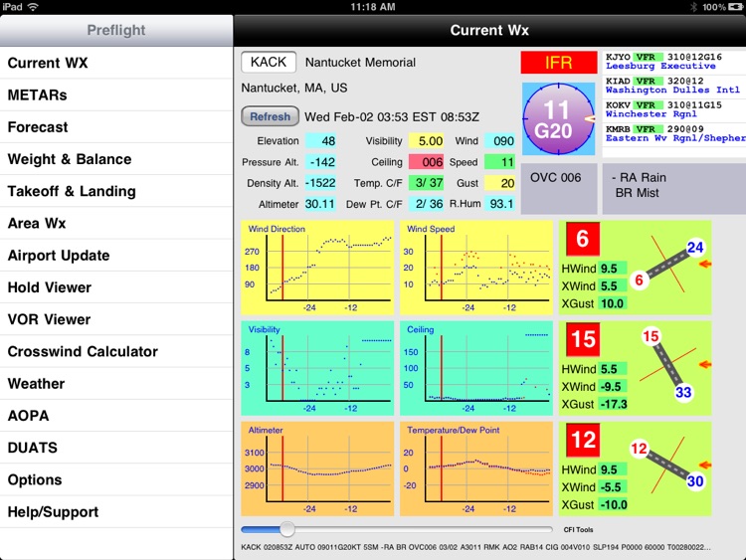
Task: Select KMRB Eastern Wv Rgnl station
Action: tap(673, 133)
